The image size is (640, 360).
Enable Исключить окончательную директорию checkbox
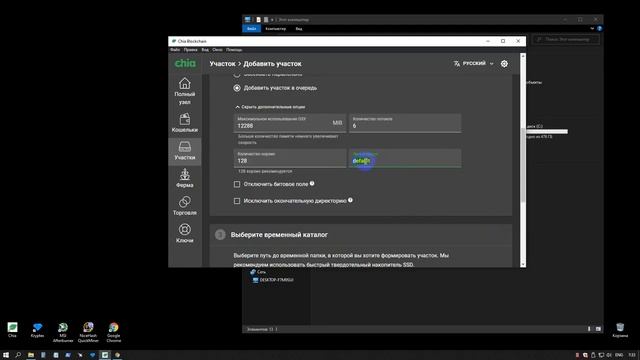click(x=237, y=201)
